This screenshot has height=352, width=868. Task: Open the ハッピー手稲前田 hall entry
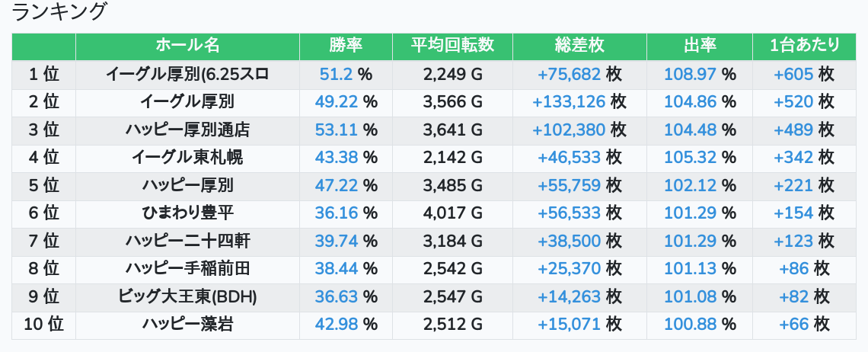pyautogui.click(x=187, y=269)
